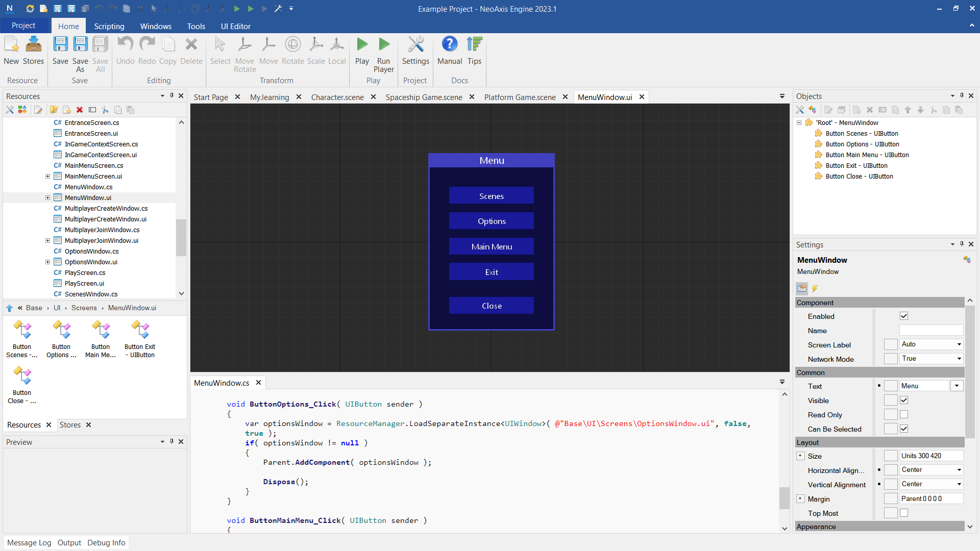The width and height of the screenshot is (980, 551).
Task: Click the Run Player icon
Action: (x=383, y=45)
